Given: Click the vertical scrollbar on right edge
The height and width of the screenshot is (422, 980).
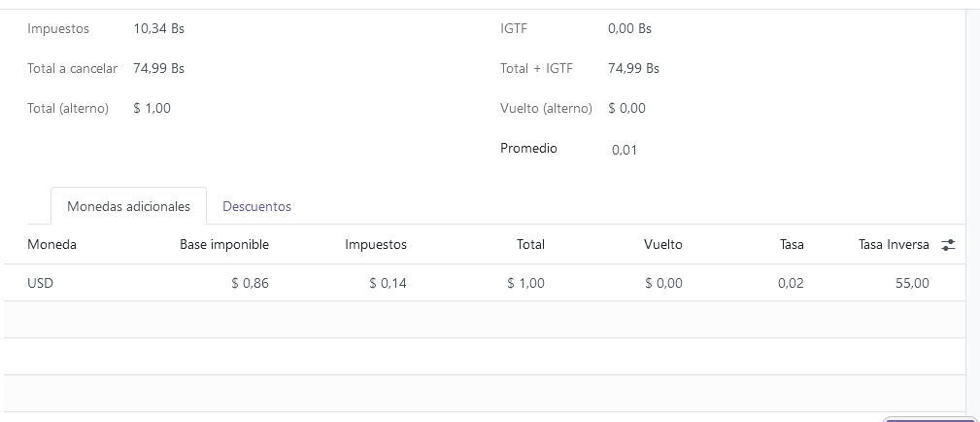Looking at the screenshot, I should click(x=972, y=194).
